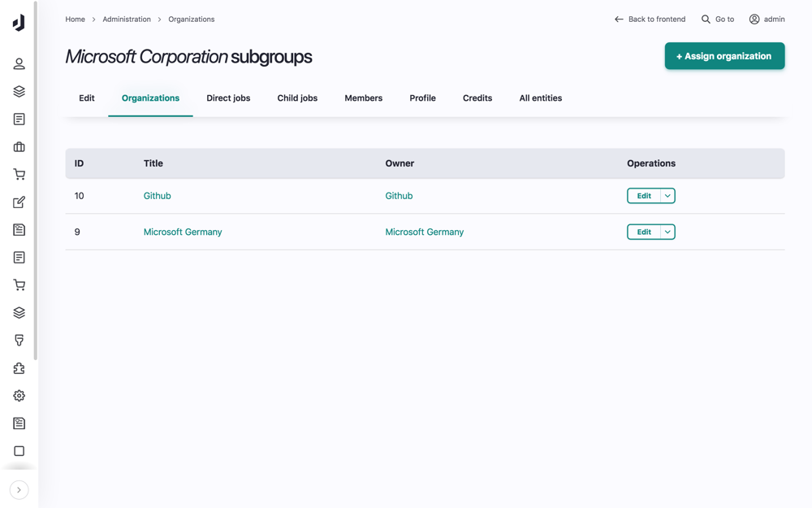This screenshot has width=812, height=508.
Task: Open the paint brush appearance sidebar icon
Action: pos(19,341)
